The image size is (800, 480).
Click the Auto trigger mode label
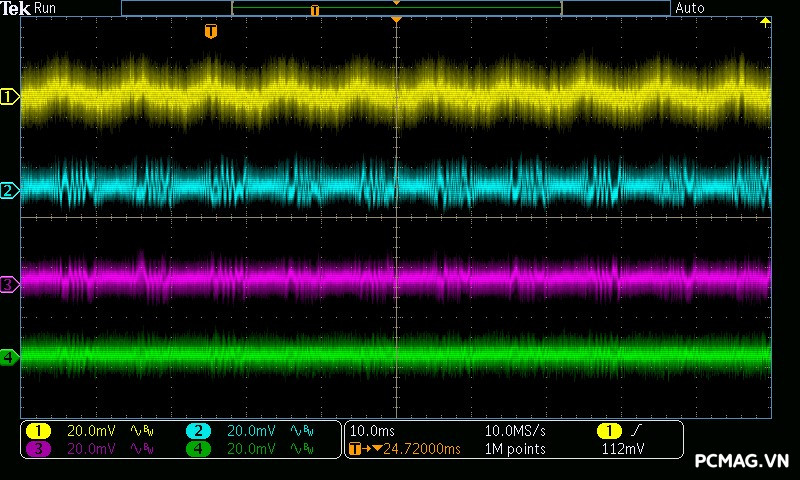pos(690,8)
